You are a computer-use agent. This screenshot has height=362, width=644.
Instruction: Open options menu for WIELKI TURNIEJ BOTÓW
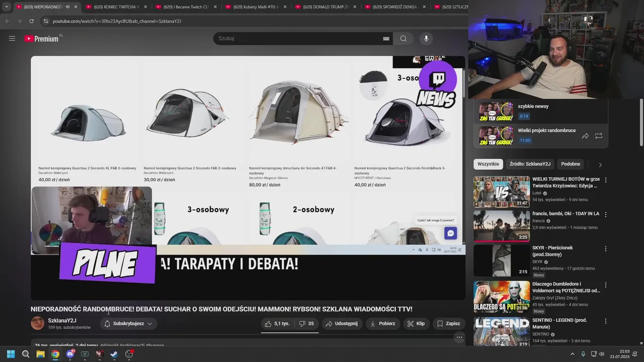coord(606,180)
